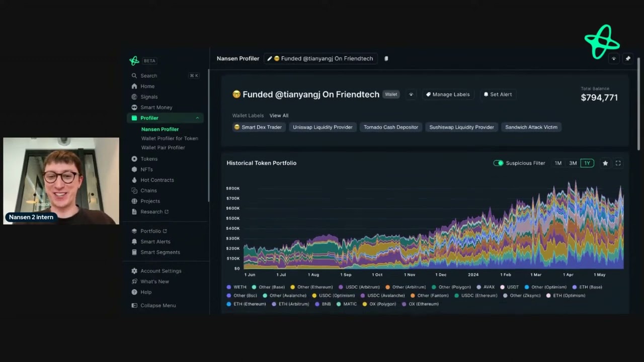This screenshot has width=644, height=362.
Task: Click the Smart Alerts bell icon
Action: pos(134,242)
